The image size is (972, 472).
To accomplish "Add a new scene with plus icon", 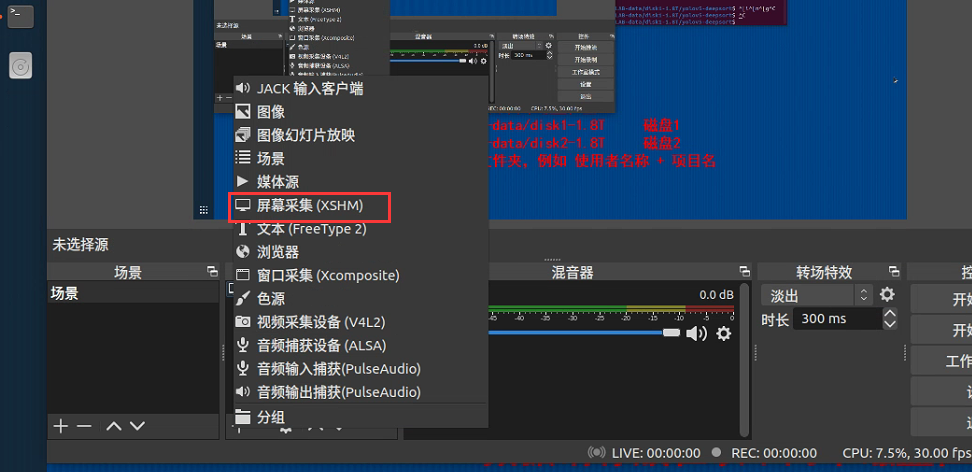I will point(60,426).
